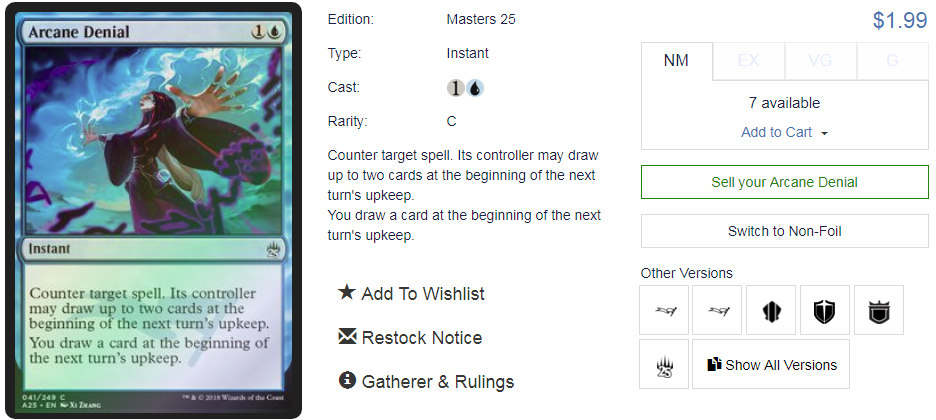The image size is (936, 420).
Task: Open second Other Versions set symbol
Action: click(x=717, y=310)
